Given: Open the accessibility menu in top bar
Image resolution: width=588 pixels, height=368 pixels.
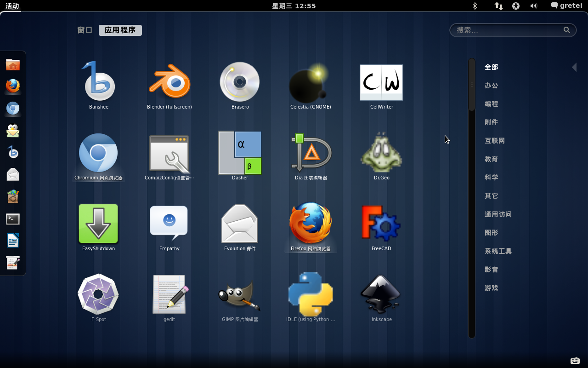Looking at the screenshot, I should click(x=516, y=6).
